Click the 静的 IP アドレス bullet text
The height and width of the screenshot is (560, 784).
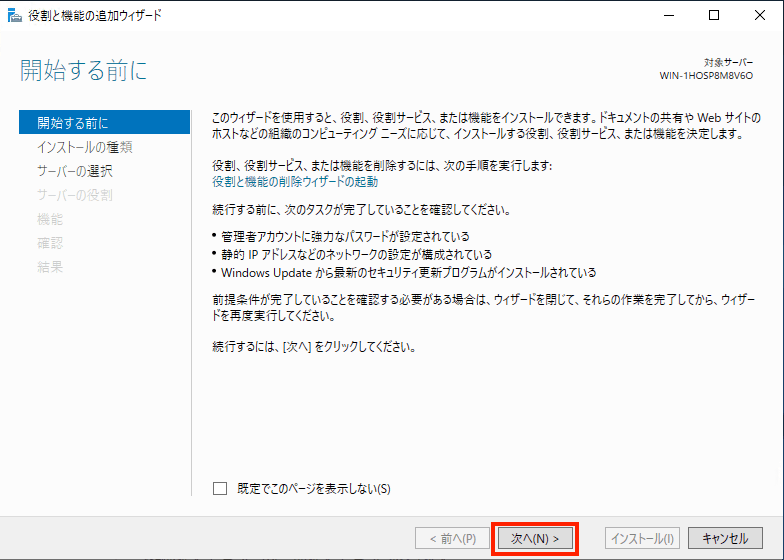(356, 254)
